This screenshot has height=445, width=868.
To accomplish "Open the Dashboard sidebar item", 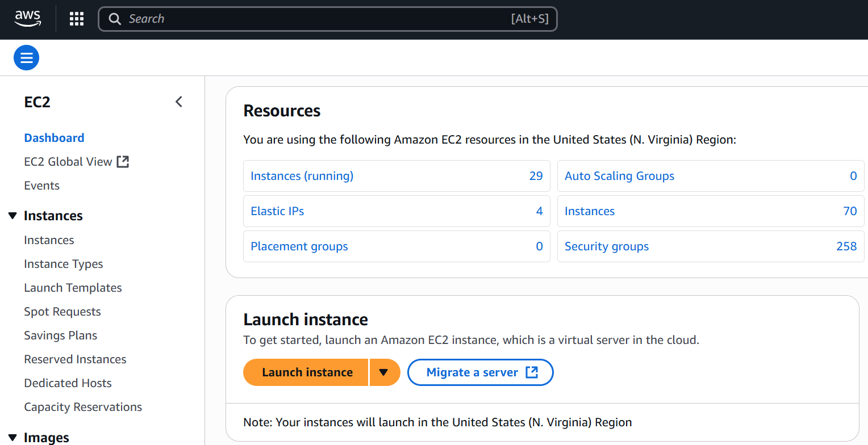I will 54,137.
